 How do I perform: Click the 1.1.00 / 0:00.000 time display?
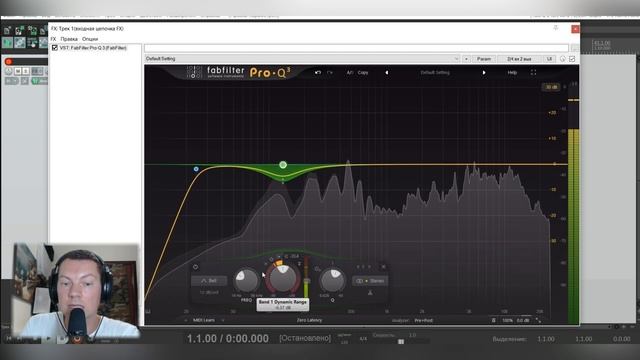(x=228, y=338)
